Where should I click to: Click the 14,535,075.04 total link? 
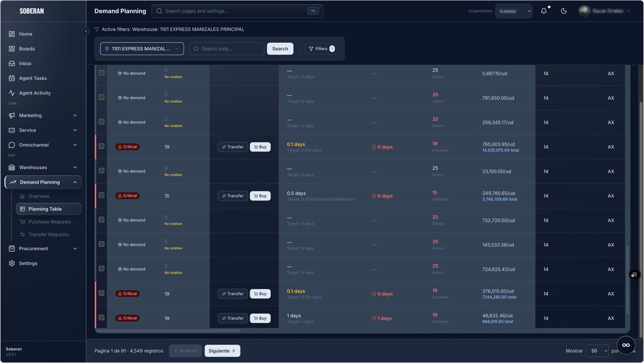[500, 150]
